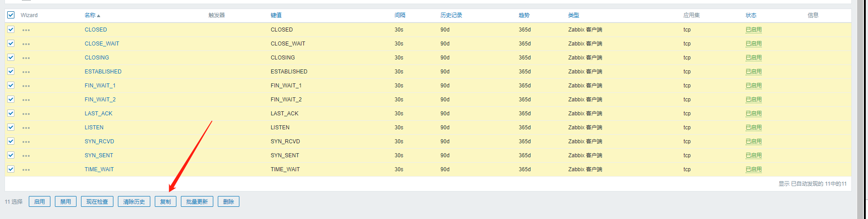This screenshot has height=219, width=868.
Task: Open the LISTEN item link
Action: click(94, 128)
